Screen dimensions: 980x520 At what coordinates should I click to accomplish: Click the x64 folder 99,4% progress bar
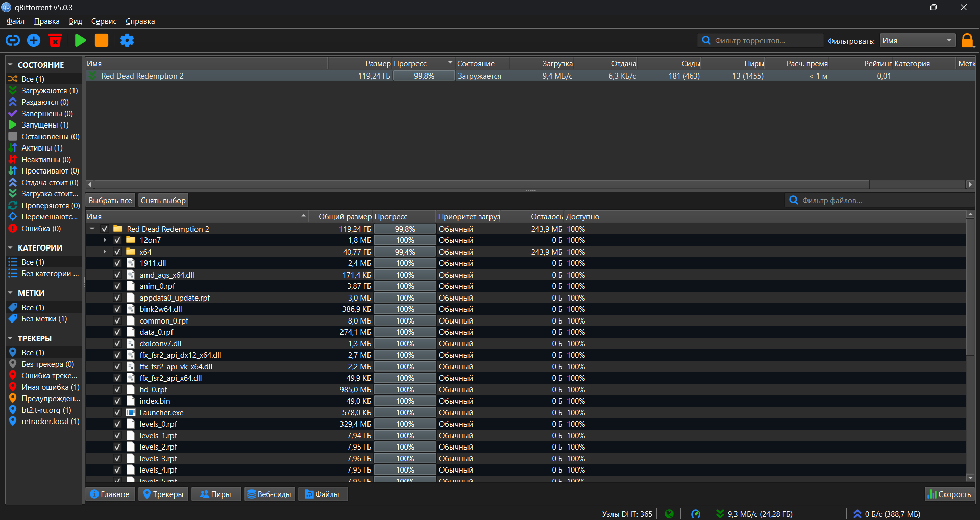pyautogui.click(x=405, y=252)
